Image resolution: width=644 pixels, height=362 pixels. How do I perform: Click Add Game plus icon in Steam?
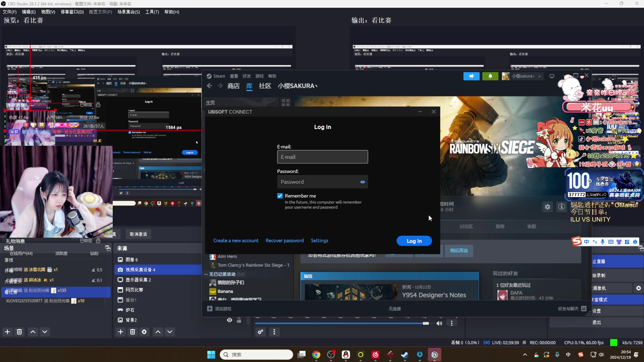click(x=210, y=309)
